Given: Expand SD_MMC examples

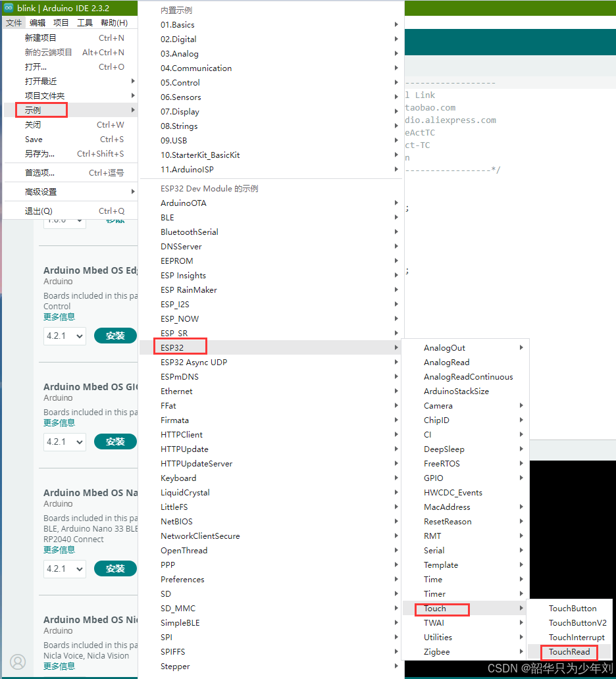Looking at the screenshot, I should click(272, 609).
